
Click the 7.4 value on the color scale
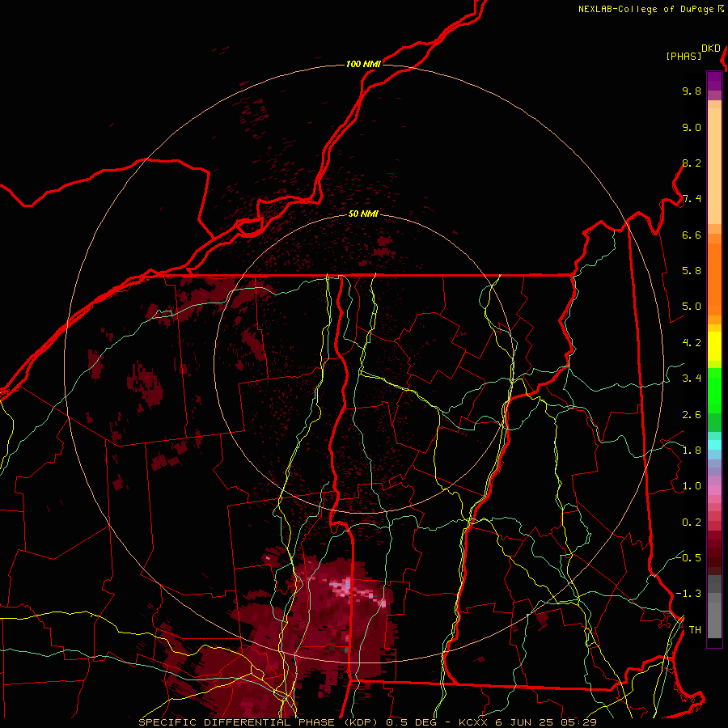[x=692, y=199]
